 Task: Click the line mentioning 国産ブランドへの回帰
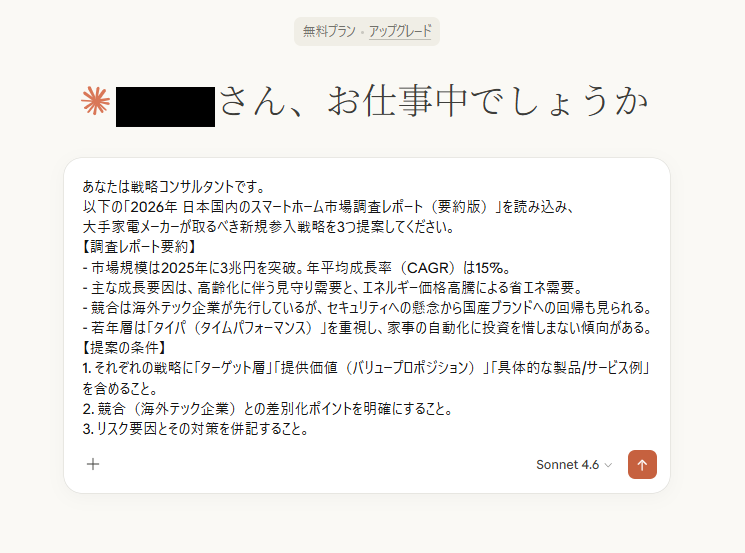point(368,308)
